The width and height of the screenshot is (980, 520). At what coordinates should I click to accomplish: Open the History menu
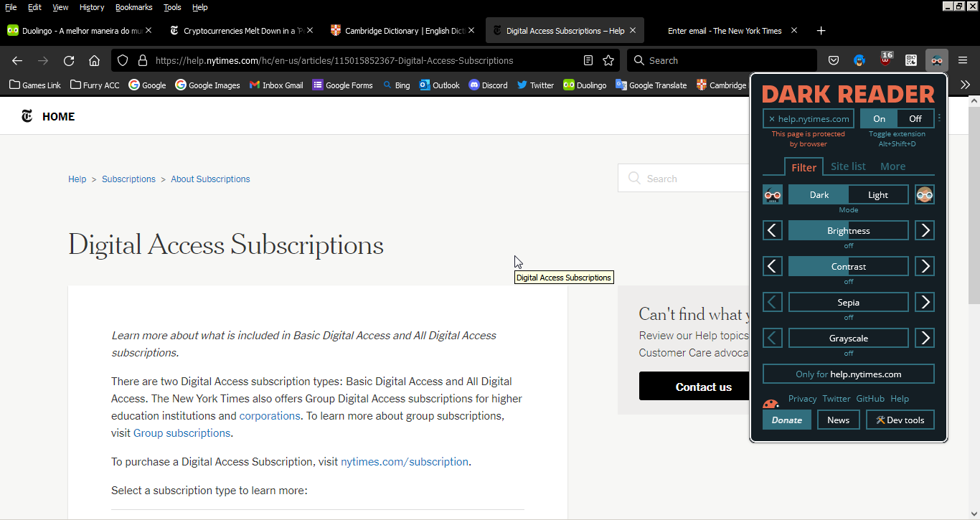click(x=92, y=7)
